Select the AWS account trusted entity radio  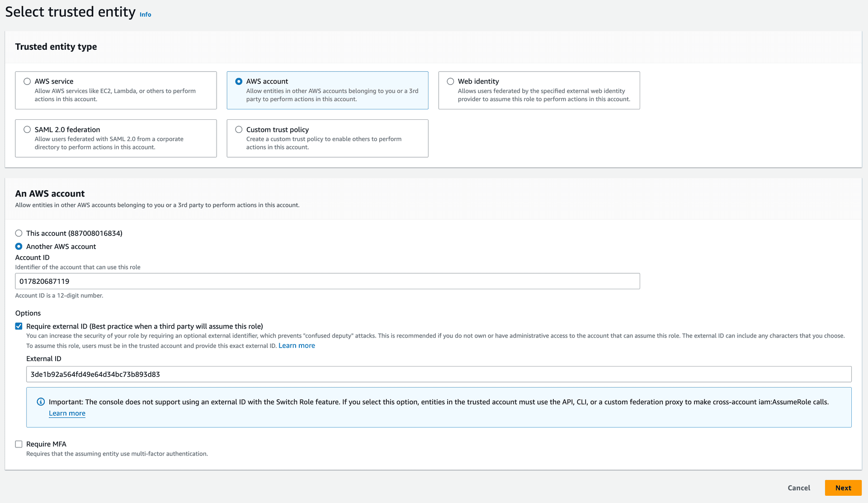pos(239,81)
